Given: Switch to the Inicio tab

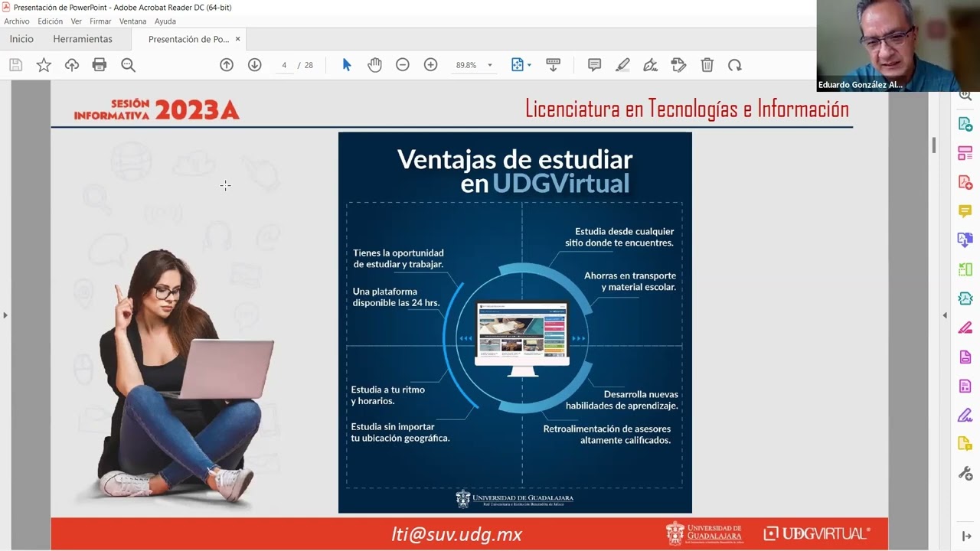Looking at the screenshot, I should click(x=21, y=39).
